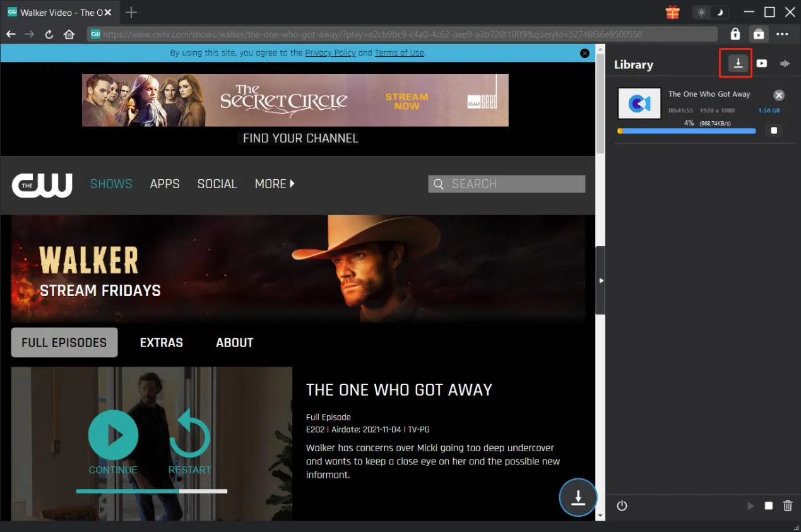This screenshot has height=532, width=801.
Task: Click the download progress bar
Action: (686, 131)
